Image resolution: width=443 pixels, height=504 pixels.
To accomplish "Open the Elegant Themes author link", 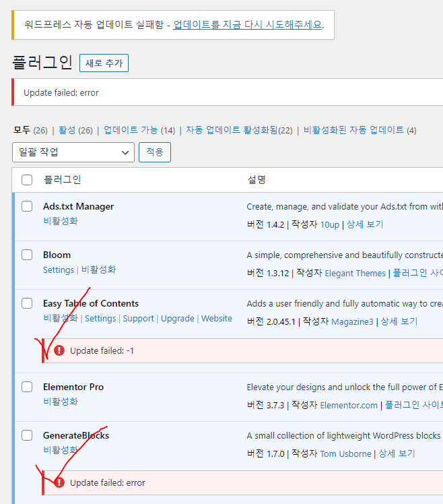I will click(x=355, y=273).
